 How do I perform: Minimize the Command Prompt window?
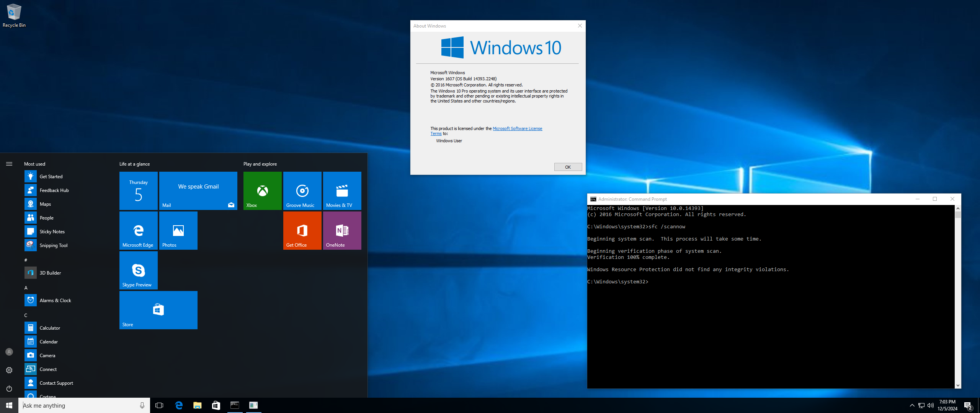point(918,199)
